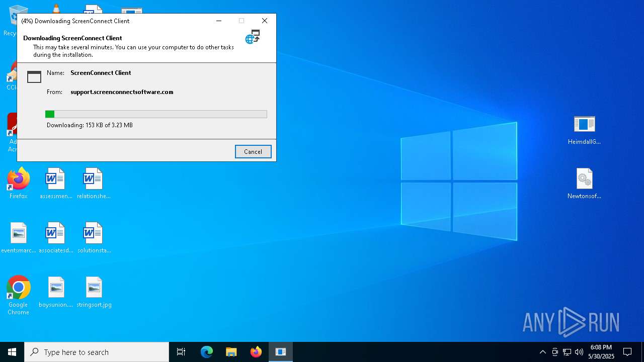This screenshot has width=644, height=362.
Task: Select stringsort.jpg desktop file
Action: [x=94, y=292]
